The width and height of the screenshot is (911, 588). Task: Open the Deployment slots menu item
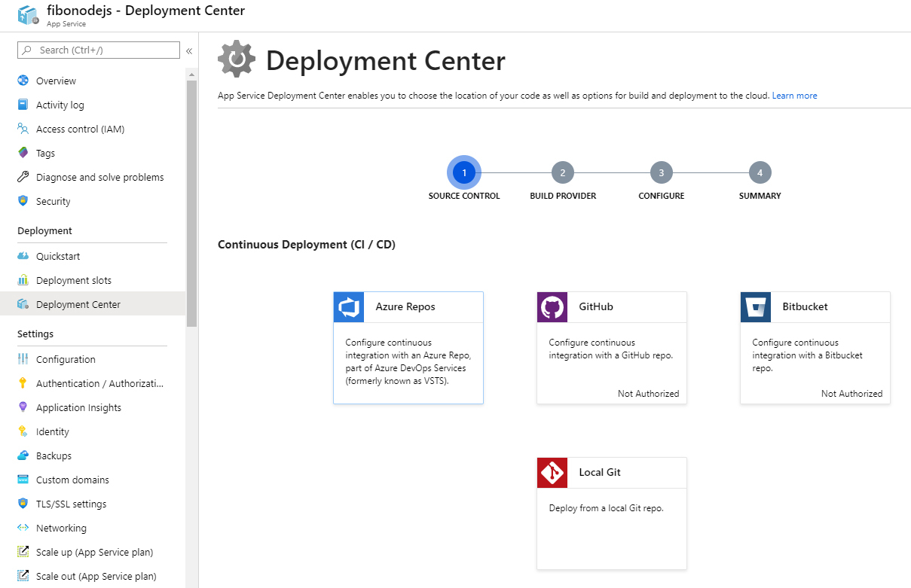[x=74, y=281]
